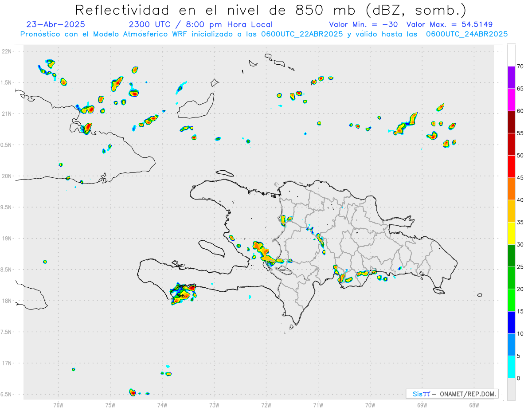This screenshot has width=532, height=411.
Task: Click the '21N' latitude label
Action: 8,114
